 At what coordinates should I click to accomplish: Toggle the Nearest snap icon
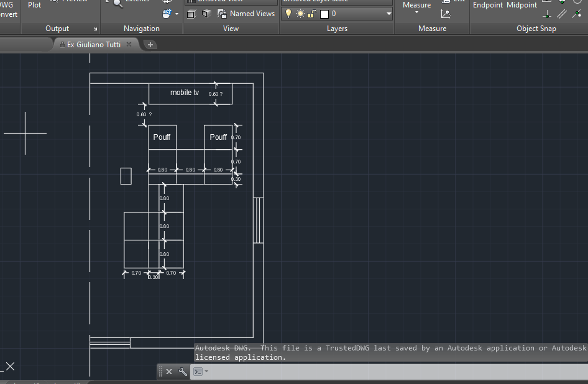click(576, 15)
